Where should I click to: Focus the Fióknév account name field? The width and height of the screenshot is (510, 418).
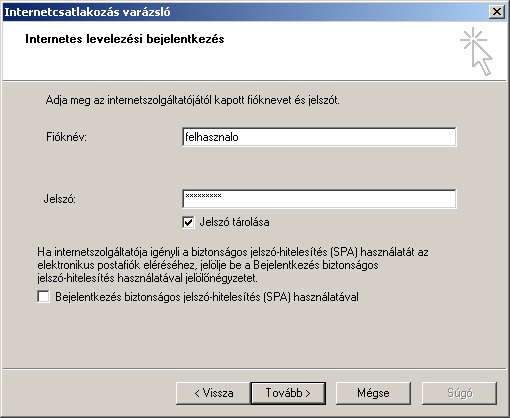319,137
